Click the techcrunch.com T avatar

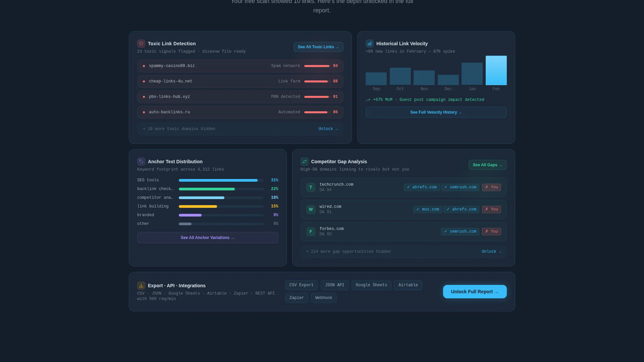pyautogui.click(x=311, y=187)
